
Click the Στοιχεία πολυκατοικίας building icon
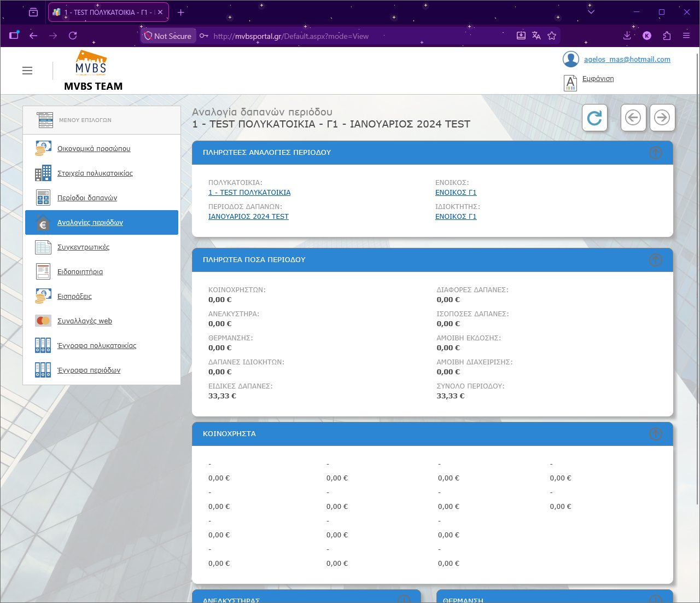pos(43,173)
